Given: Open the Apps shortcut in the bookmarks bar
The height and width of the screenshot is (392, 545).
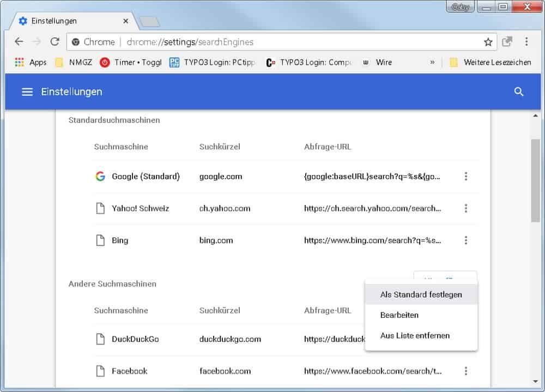Looking at the screenshot, I should tap(31, 62).
